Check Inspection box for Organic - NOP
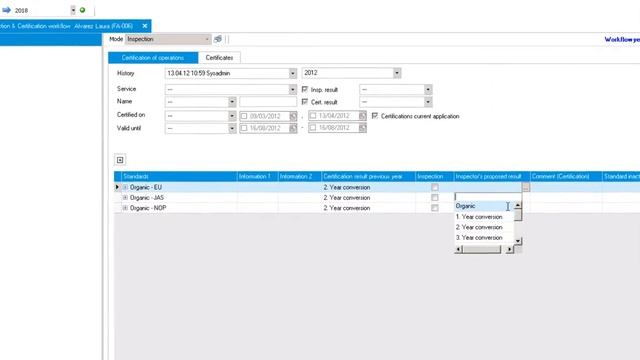This screenshot has width=640, height=360. 435,208
